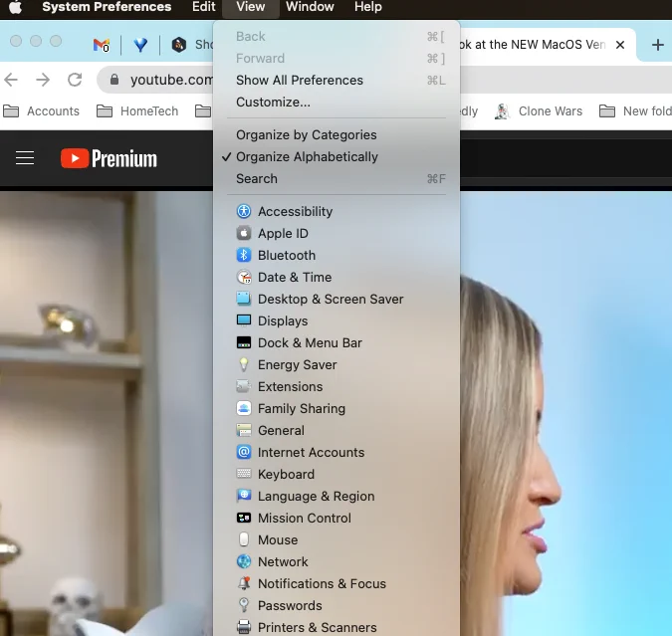Open the Apple menu
The width and height of the screenshot is (672, 636).
coord(15,7)
